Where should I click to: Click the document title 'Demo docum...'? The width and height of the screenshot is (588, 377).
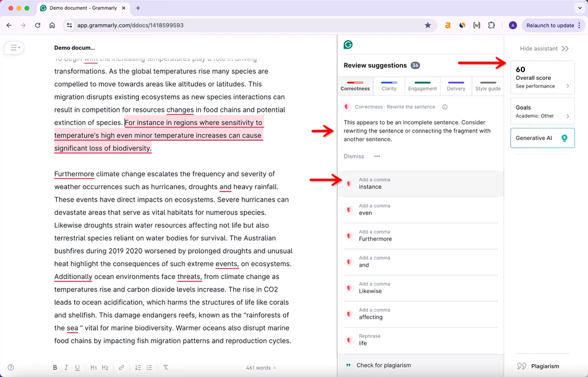click(74, 48)
